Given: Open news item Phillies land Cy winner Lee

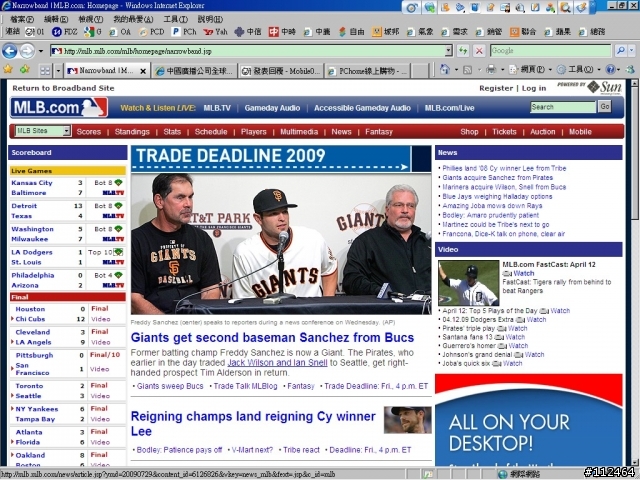Looking at the screenshot, I should [x=504, y=168].
